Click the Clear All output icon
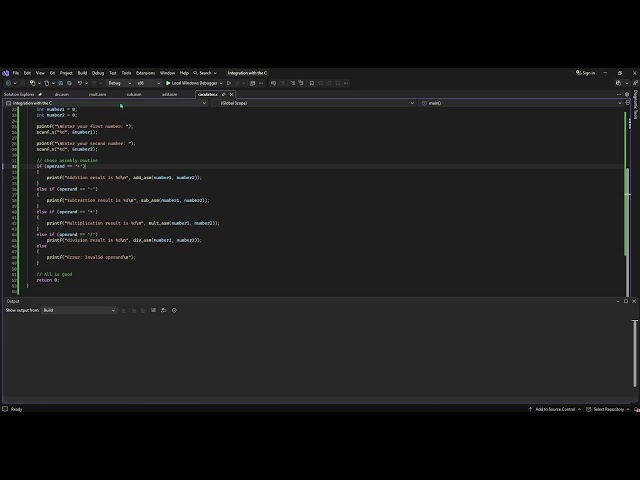This screenshot has width=640, height=480. tap(153, 310)
